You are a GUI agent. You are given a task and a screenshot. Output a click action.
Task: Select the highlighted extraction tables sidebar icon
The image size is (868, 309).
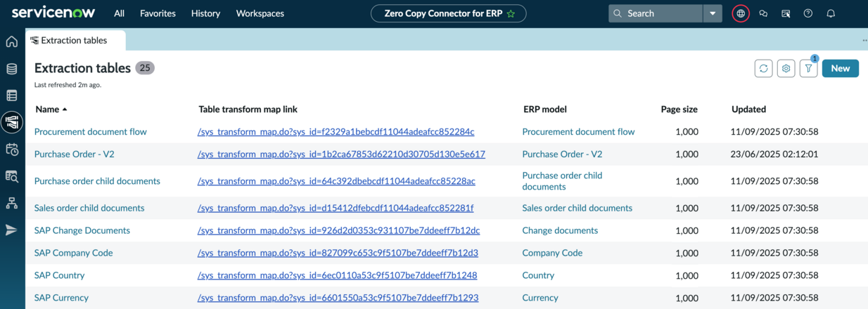[12, 122]
